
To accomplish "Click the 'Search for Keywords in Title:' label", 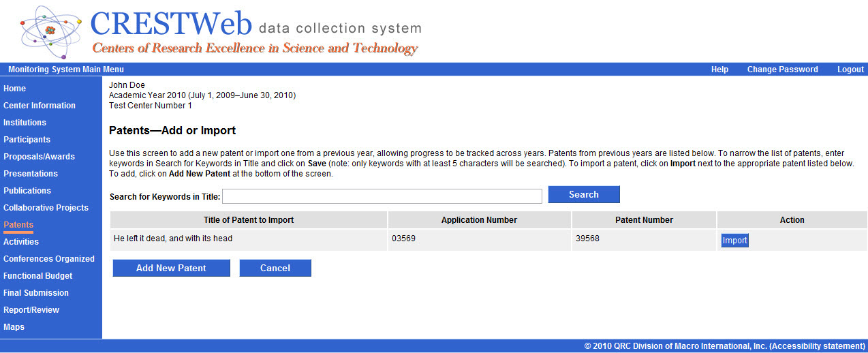I will tap(165, 197).
